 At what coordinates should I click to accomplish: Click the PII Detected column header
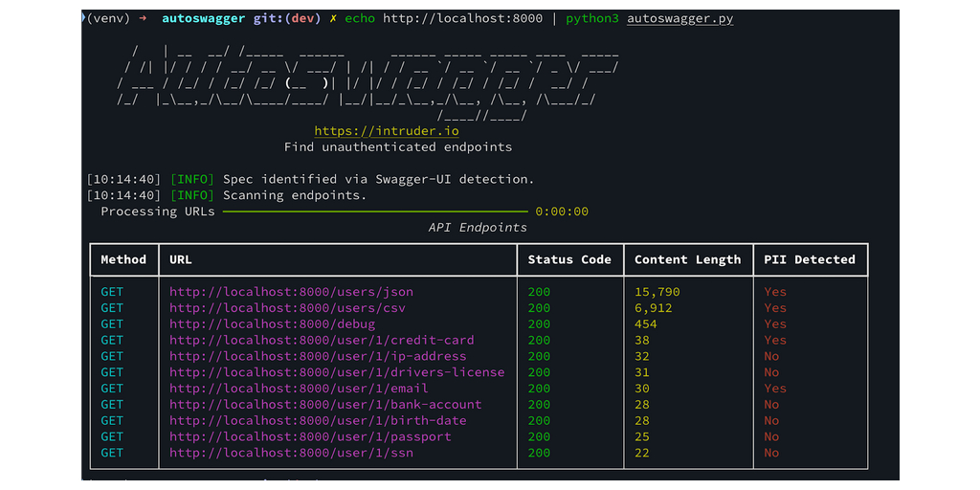(810, 259)
